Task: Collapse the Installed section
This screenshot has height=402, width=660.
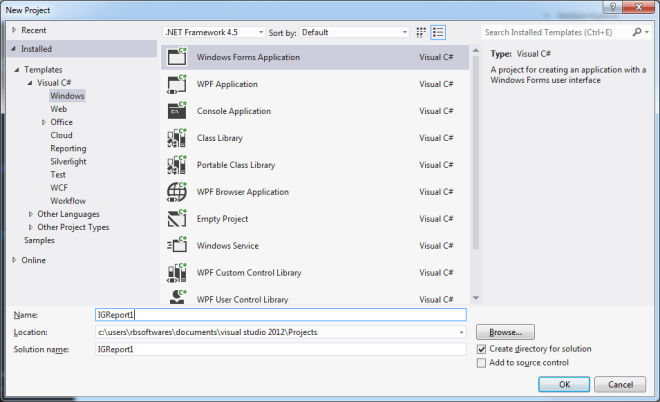Action: (13, 49)
